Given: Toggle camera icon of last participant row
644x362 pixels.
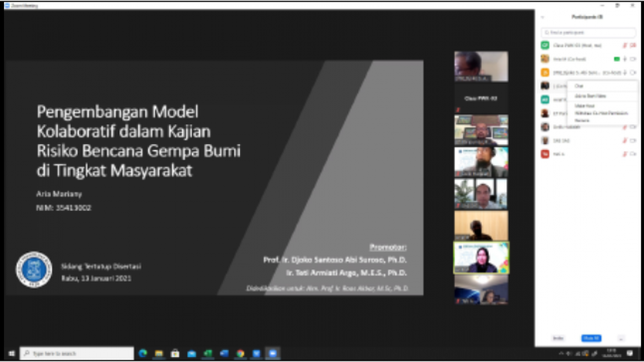Looking at the screenshot, I should [633, 154].
